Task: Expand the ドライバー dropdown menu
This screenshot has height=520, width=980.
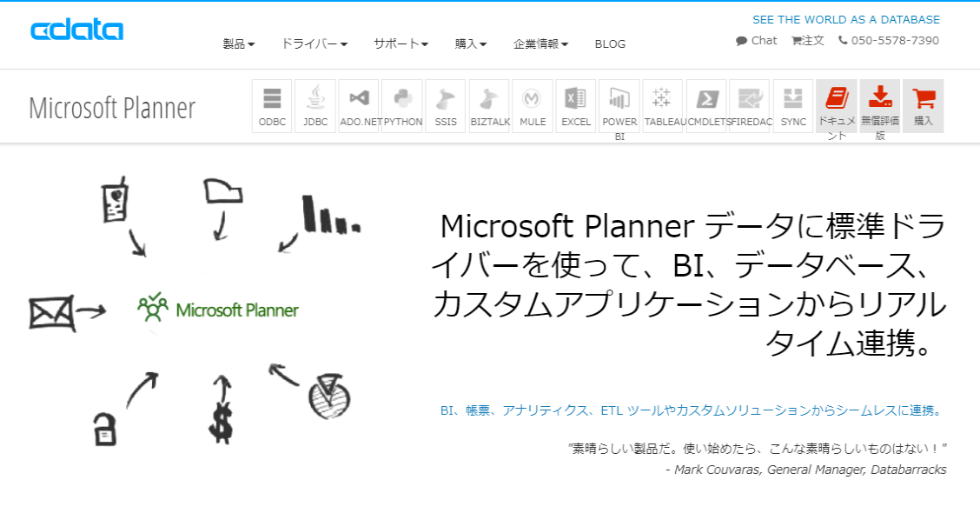Action: (314, 43)
